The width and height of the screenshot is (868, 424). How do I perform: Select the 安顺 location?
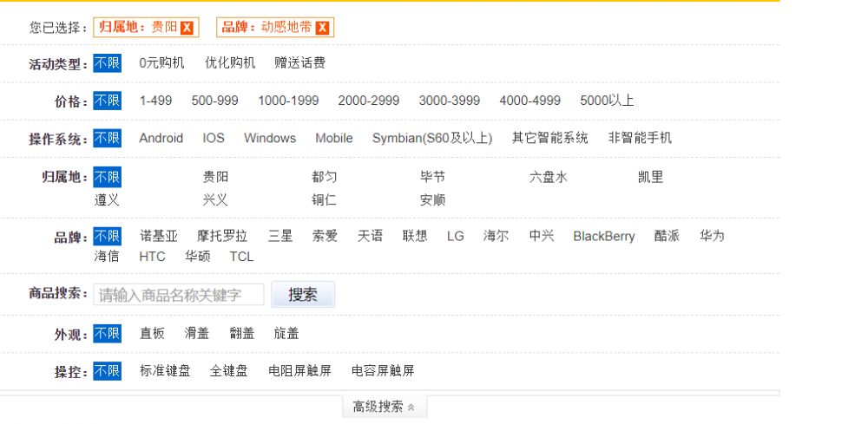tap(433, 199)
